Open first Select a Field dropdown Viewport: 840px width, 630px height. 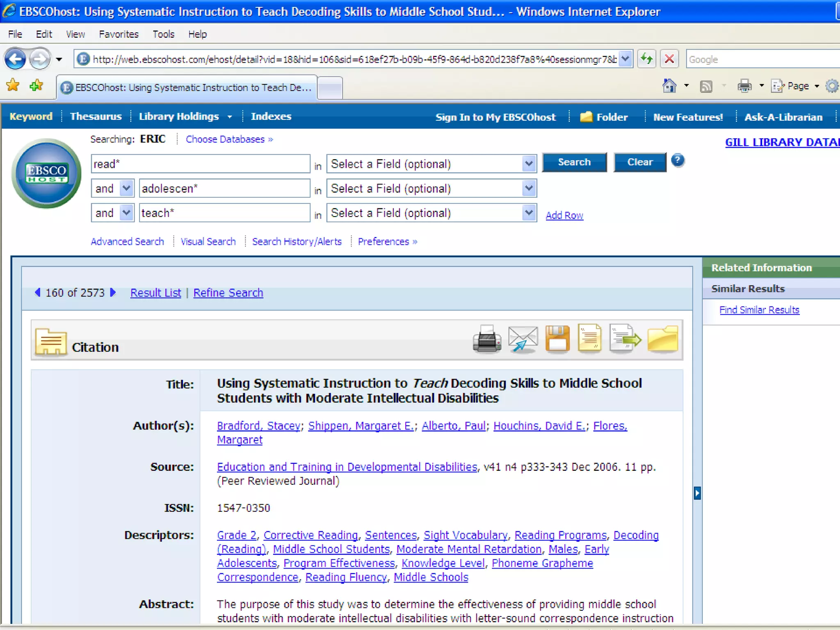click(529, 164)
